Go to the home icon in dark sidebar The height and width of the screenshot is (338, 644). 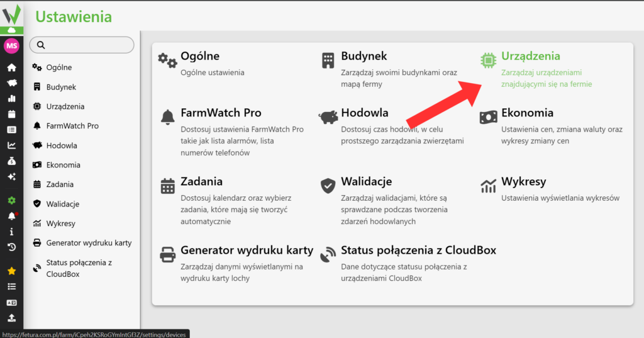(11, 67)
